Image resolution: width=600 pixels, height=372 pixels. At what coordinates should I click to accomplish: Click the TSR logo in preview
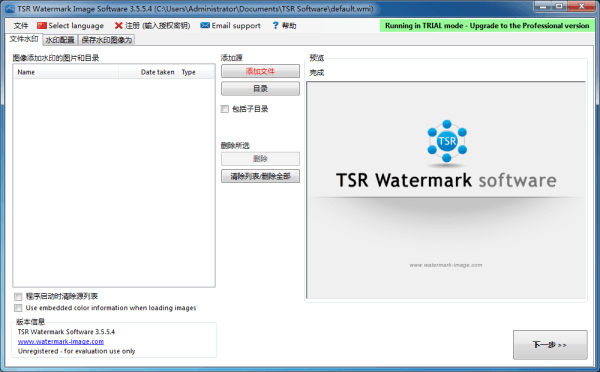447,141
